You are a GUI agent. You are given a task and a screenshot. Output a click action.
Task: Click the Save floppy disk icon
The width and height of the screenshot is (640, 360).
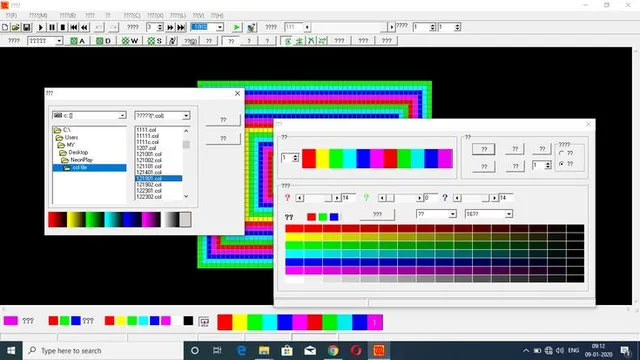(27, 27)
